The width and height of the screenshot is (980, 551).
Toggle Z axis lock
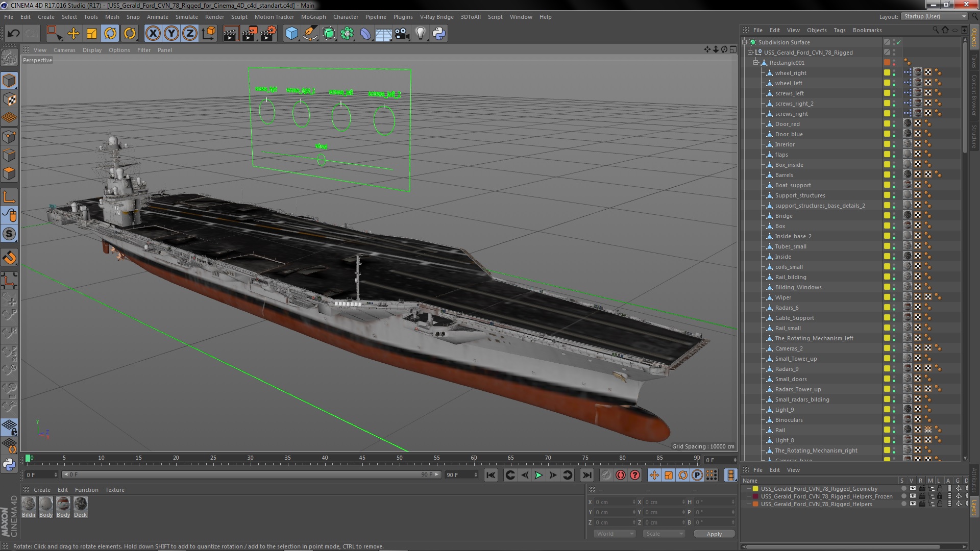click(190, 34)
